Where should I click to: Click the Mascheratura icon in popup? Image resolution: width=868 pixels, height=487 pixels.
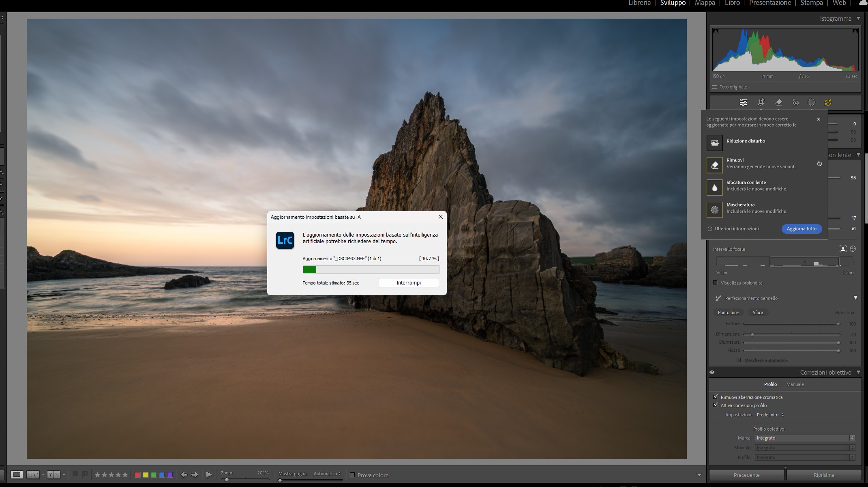pyautogui.click(x=714, y=209)
